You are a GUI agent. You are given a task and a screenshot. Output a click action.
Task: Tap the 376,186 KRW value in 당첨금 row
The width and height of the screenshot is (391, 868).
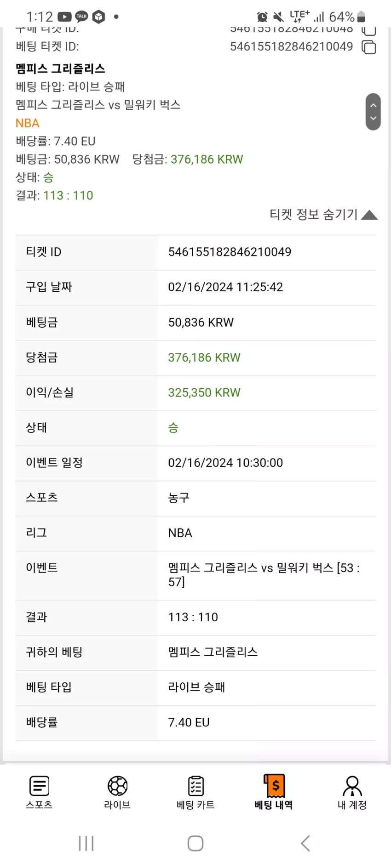204,357
